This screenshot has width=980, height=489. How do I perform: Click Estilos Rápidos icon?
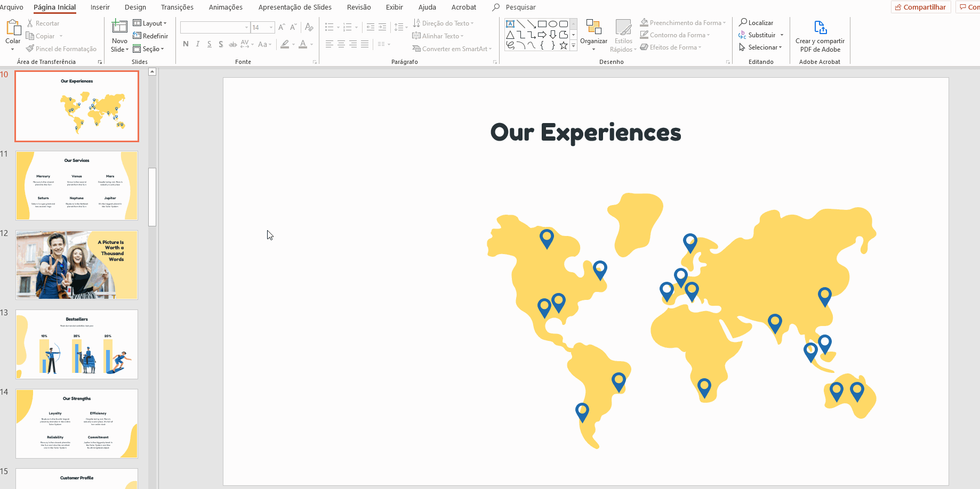tap(623, 27)
